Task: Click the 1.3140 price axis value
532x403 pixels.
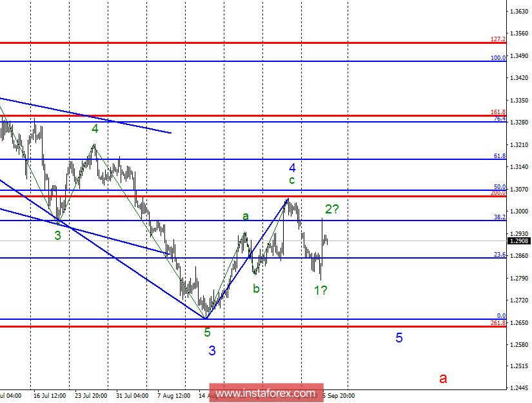Action: click(519, 166)
